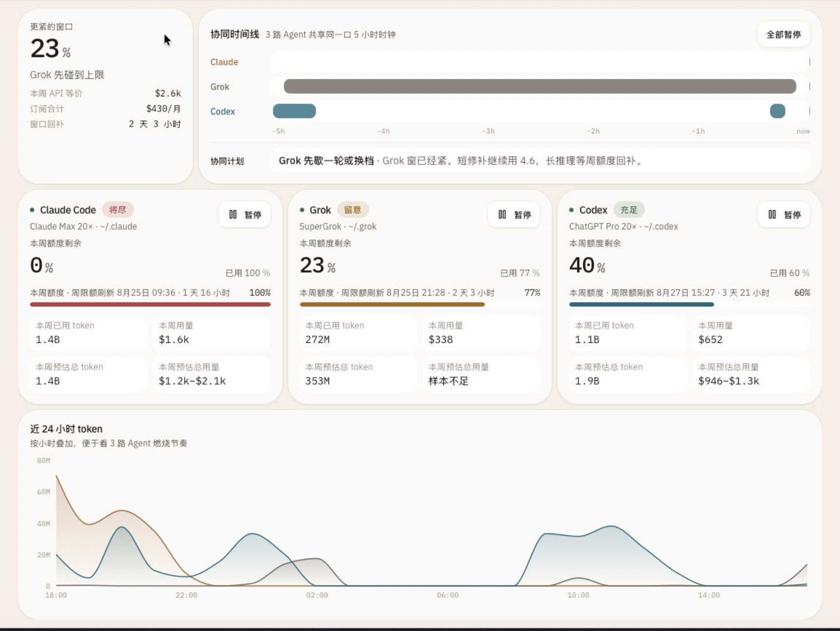Click the 将尽 status badge

tap(117, 210)
